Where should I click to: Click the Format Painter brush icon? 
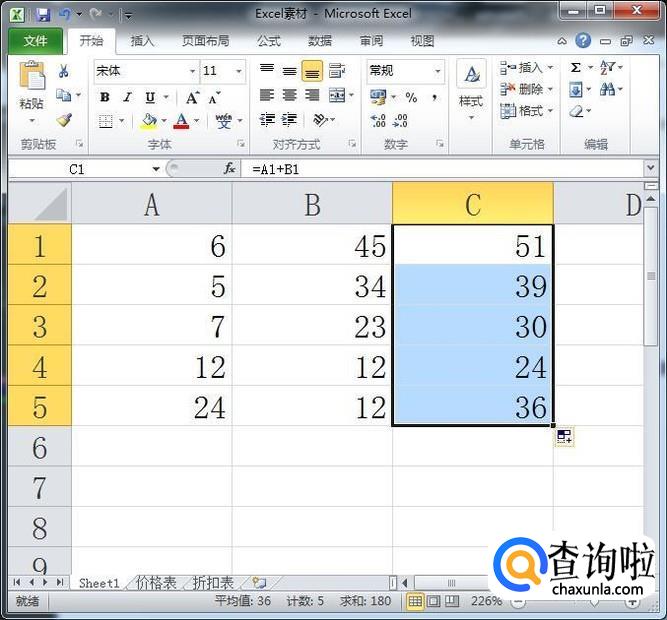pos(64,120)
